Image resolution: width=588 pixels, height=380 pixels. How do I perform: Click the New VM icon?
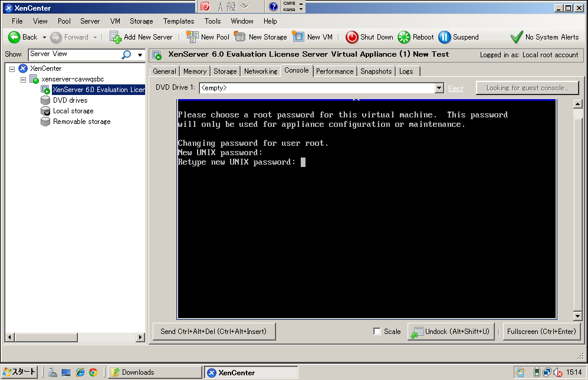pyautogui.click(x=298, y=37)
